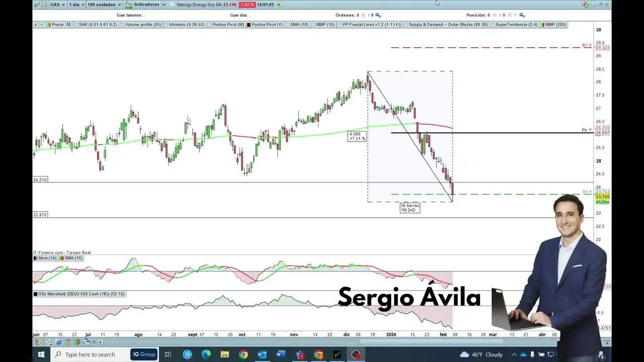Select the pencil drawing tool at bottom-left
644x362 pixels.
38,342
